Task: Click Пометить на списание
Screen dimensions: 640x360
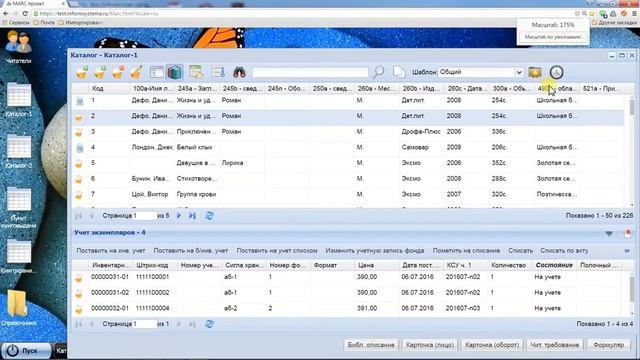Action: (x=466, y=251)
